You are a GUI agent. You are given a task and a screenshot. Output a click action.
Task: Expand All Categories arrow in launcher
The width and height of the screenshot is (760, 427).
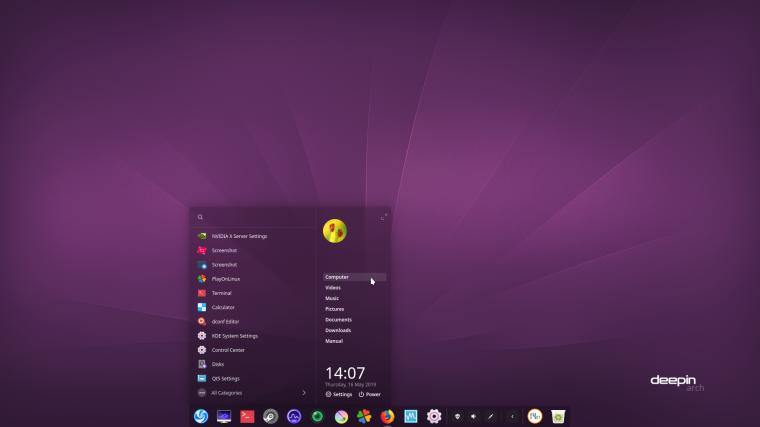[304, 393]
